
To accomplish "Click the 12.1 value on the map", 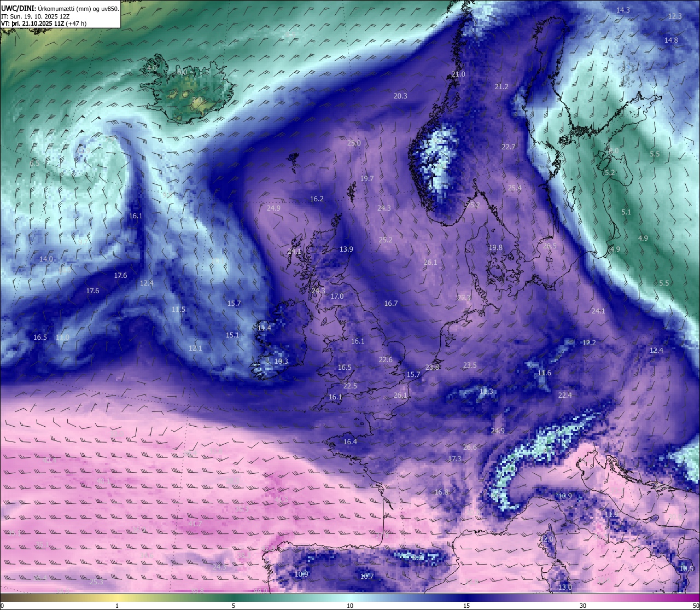I will pyautogui.click(x=195, y=348).
